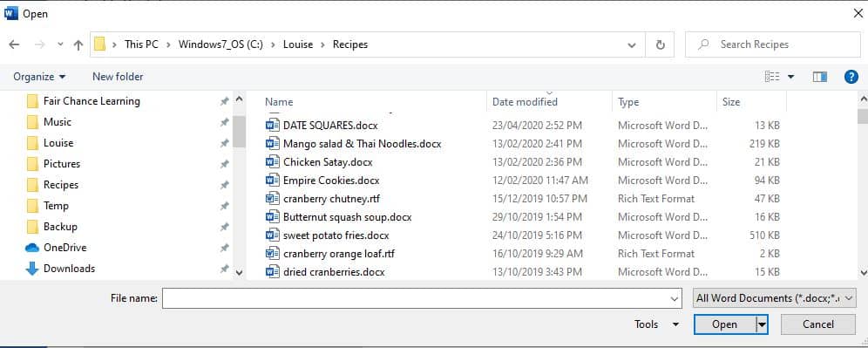Expand the Open button split arrow
868x348 pixels.
(x=763, y=324)
